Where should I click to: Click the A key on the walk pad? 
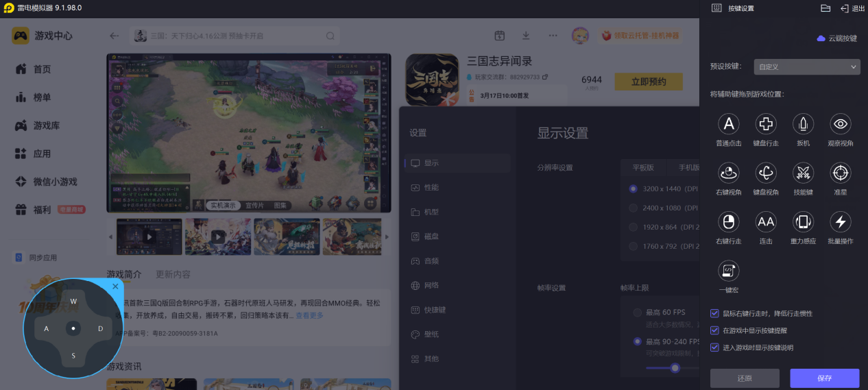(x=47, y=329)
